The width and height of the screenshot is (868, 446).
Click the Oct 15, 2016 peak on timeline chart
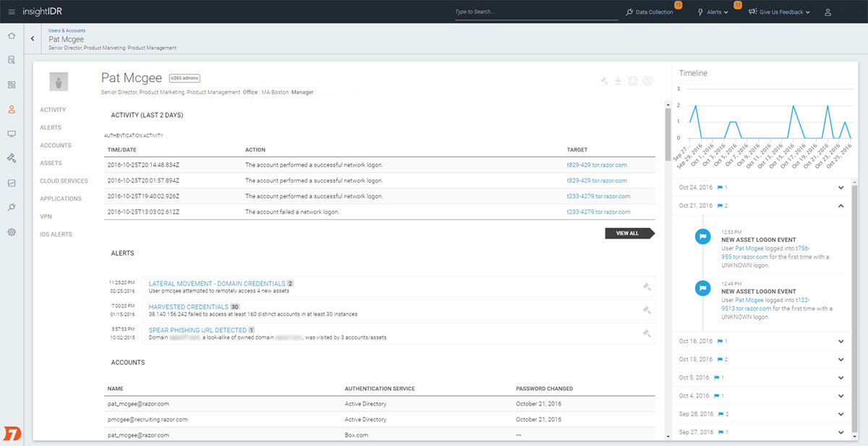pyautogui.click(x=793, y=106)
